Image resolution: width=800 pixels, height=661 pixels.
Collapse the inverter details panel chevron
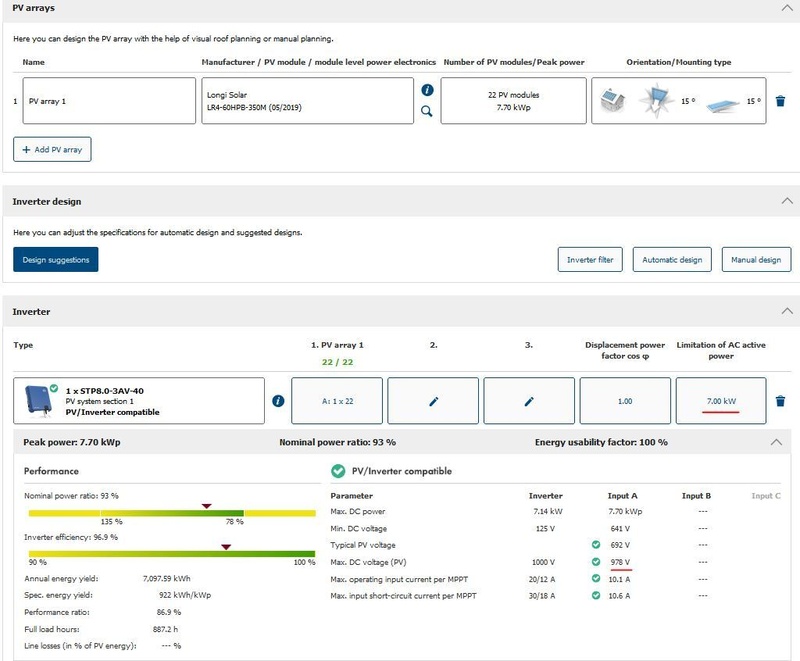tap(776, 442)
